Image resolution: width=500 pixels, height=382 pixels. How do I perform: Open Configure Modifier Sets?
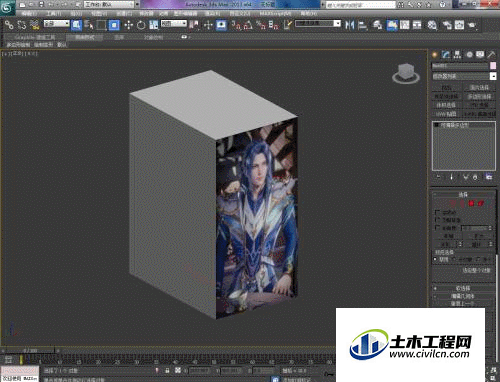(489, 177)
